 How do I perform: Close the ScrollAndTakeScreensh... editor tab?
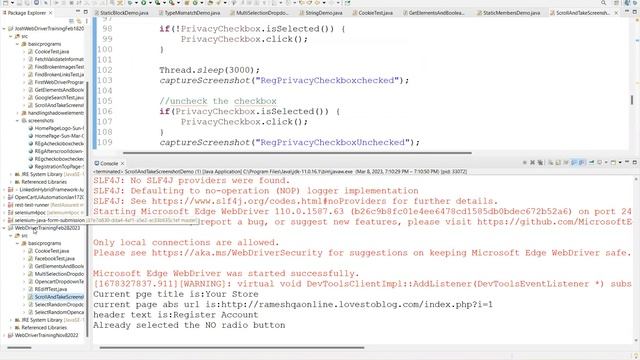point(616,13)
